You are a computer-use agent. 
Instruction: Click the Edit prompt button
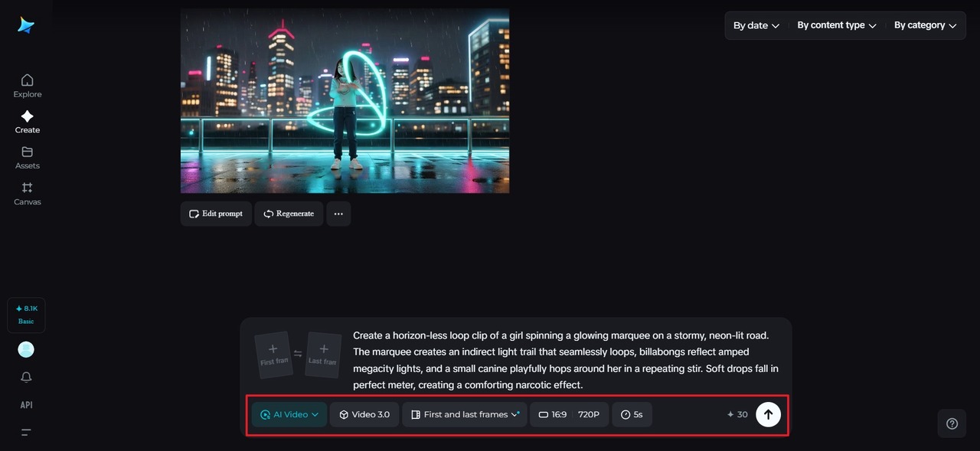pos(216,214)
